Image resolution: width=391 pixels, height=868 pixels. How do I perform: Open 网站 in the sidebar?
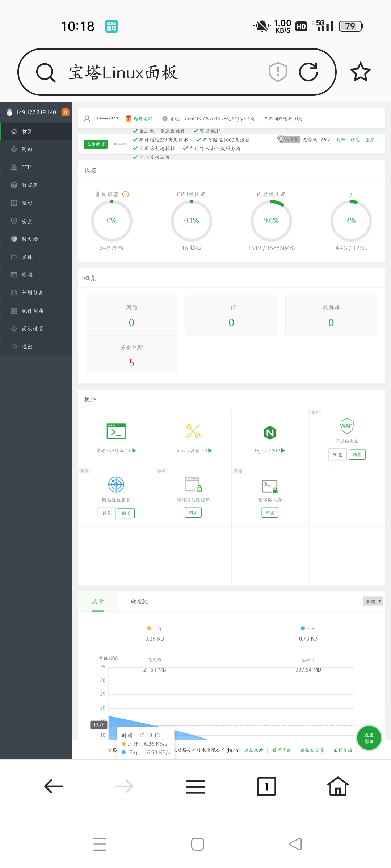[x=36, y=149]
